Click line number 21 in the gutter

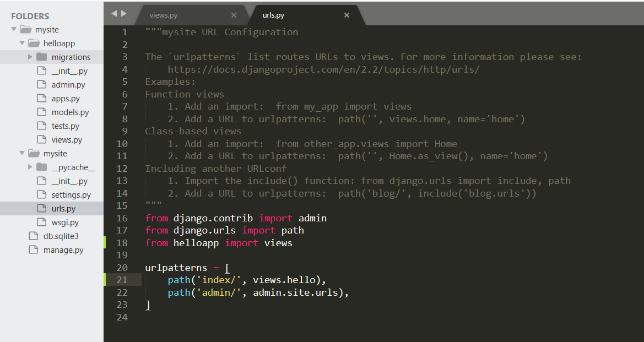[x=121, y=280]
